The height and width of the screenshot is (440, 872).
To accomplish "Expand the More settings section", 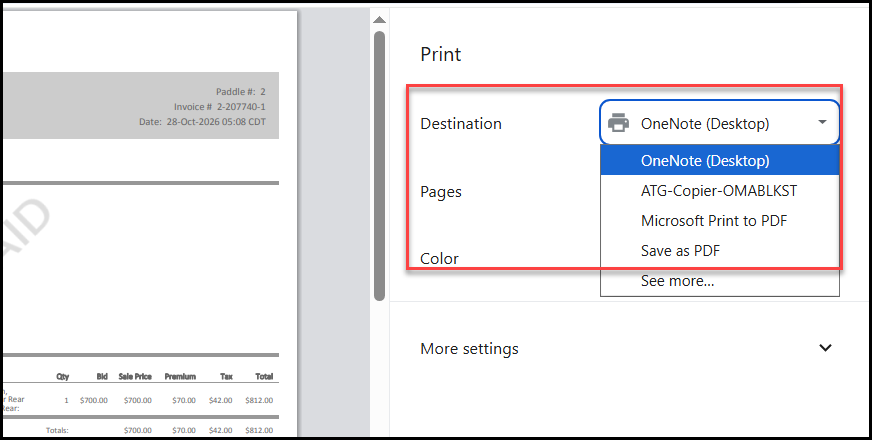I will [x=630, y=348].
